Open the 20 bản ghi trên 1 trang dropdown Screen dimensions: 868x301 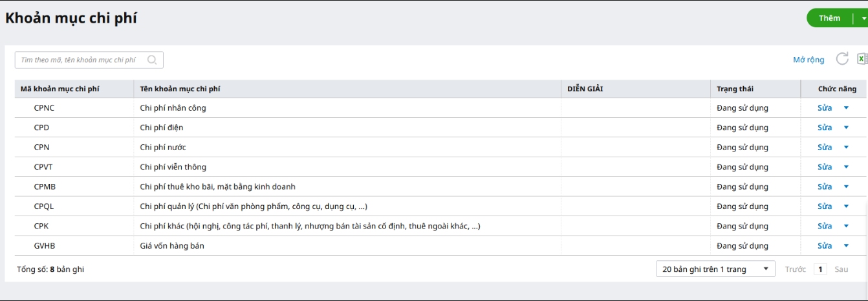pos(715,269)
